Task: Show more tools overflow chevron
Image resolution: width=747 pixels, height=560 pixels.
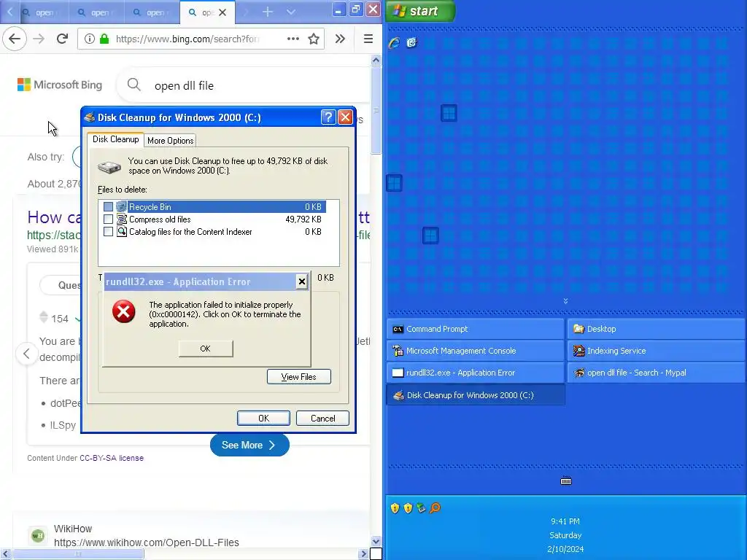Action: [340, 39]
